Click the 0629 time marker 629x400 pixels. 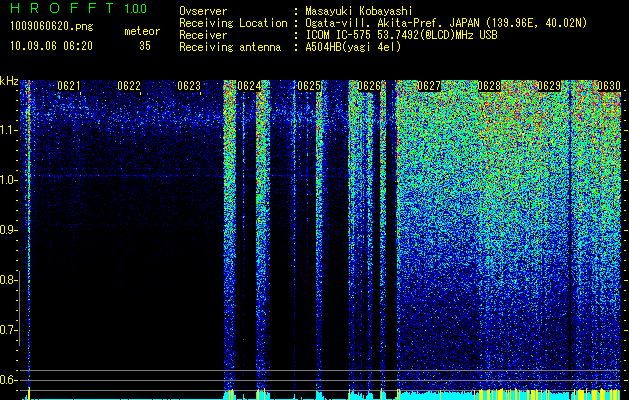click(x=549, y=86)
